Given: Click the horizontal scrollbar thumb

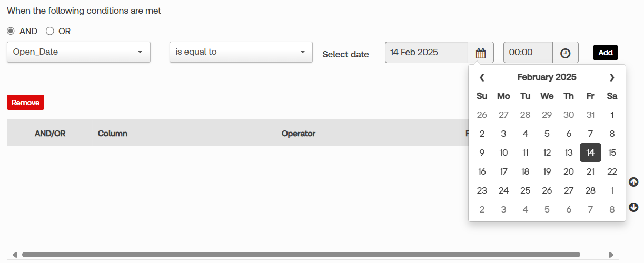Looking at the screenshot, I should pos(300,255).
